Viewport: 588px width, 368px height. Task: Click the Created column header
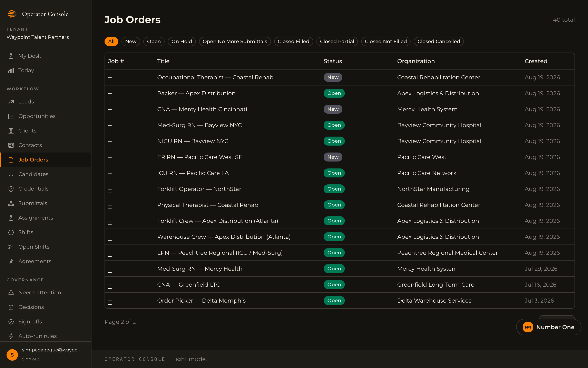pos(536,61)
